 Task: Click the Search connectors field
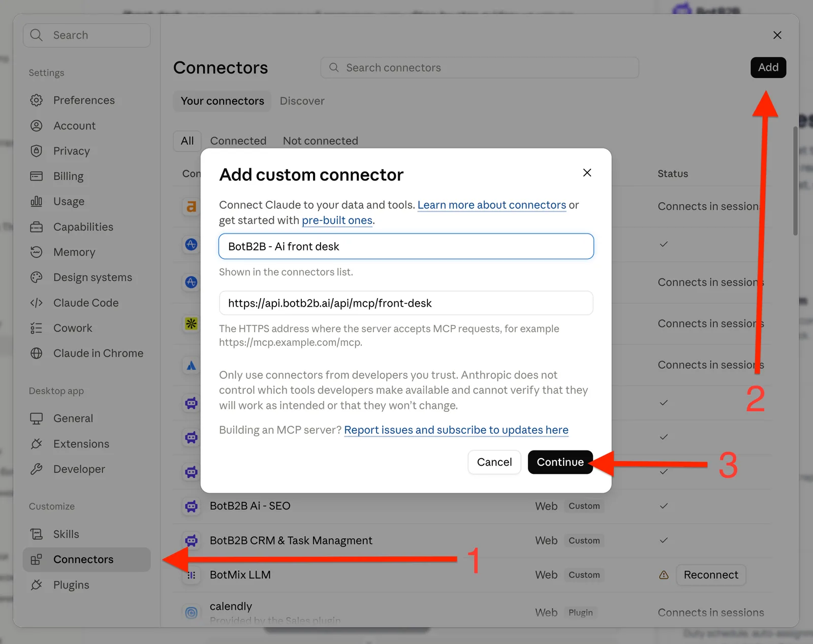[480, 68]
